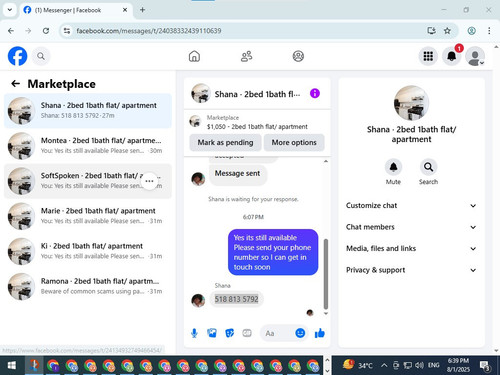The image size is (500, 375).
Task: Click the chat messages scrollbar
Action: click(326, 274)
